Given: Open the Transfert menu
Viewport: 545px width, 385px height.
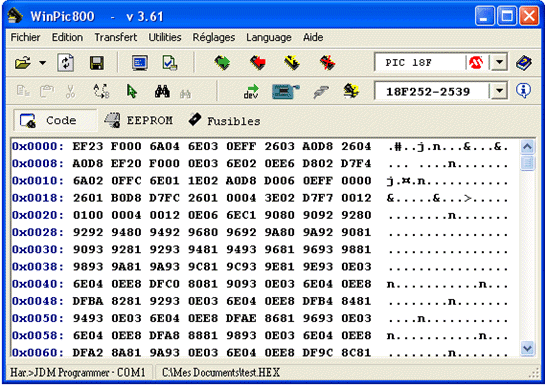Looking at the screenshot, I should point(116,37).
